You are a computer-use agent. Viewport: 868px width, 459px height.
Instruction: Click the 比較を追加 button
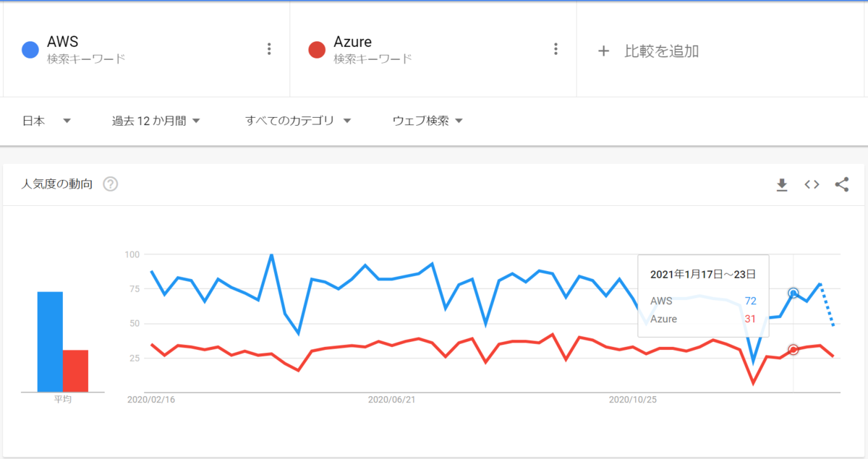pos(661,51)
